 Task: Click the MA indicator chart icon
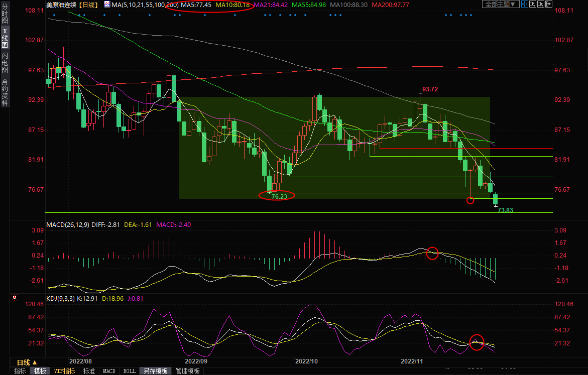click(x=107, y=5)
